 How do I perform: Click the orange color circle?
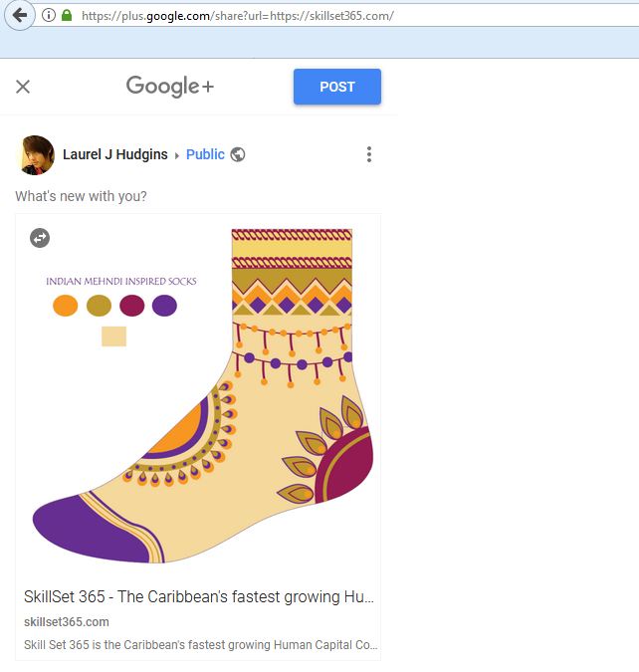coord(65,306)
